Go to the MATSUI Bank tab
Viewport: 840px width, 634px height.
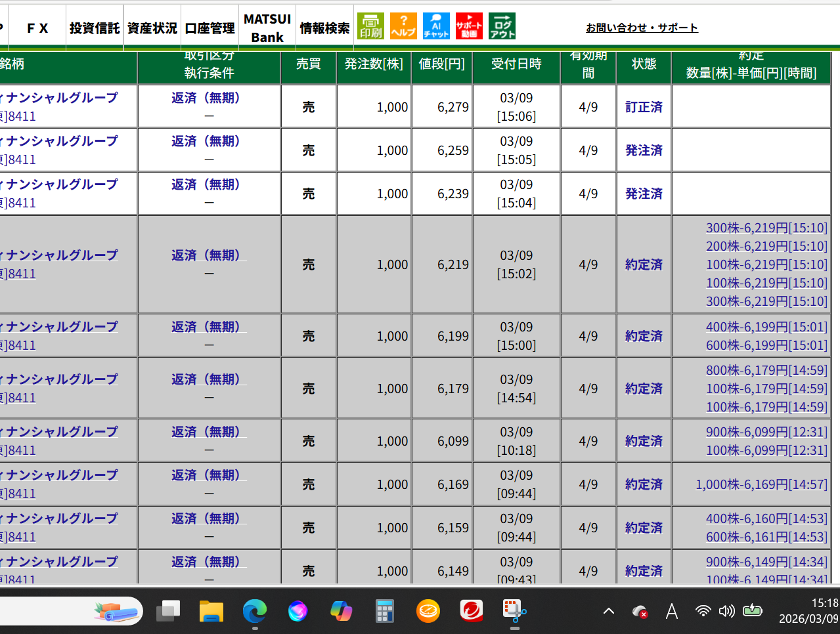267,28
